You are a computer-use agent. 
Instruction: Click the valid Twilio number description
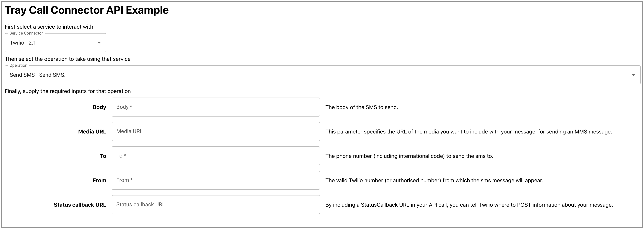(x=434, y=180)
